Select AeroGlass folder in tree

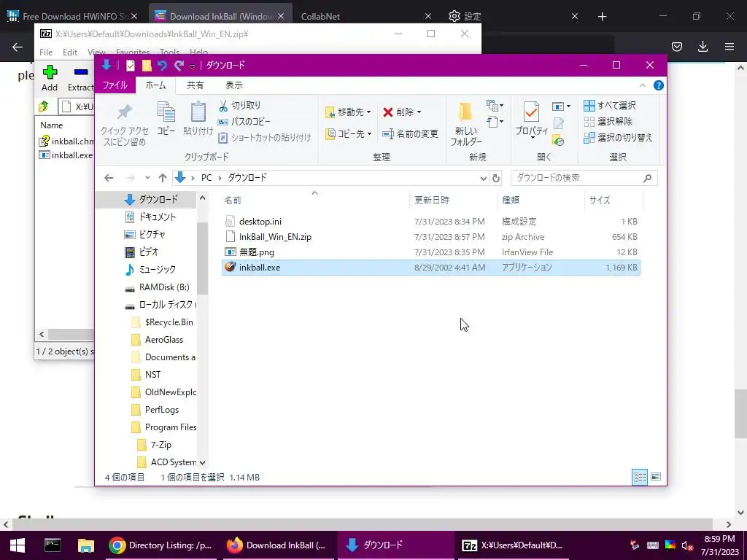coord(158,340)
